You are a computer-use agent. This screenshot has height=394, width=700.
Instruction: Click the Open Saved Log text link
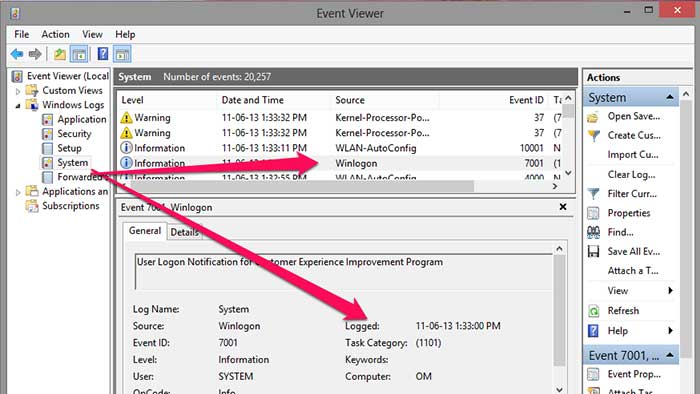pyautogui.click(x=633, y=116)
